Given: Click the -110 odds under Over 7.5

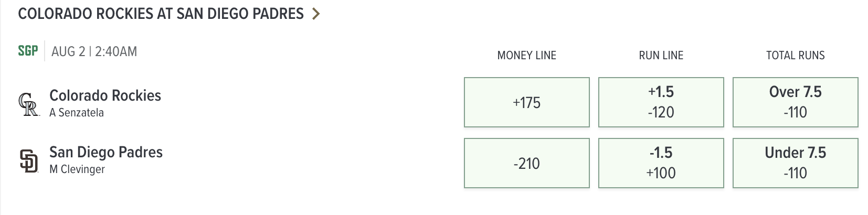Looking at the screenshot, I should 796,112.
